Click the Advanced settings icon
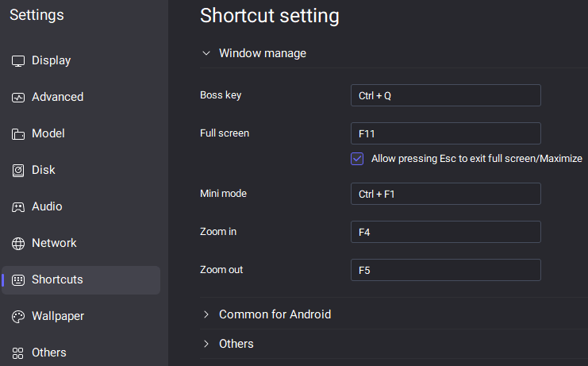This screenshot has height=366, width=588. coord(18,98)
